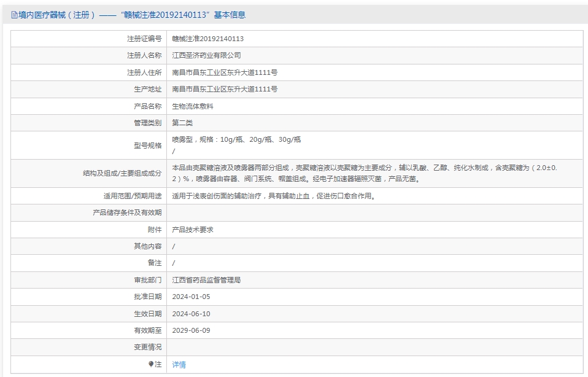The image size is (588, 377).
Task: Click the 产品储存条件及有效期 label
Action: (x=127, y=212)
